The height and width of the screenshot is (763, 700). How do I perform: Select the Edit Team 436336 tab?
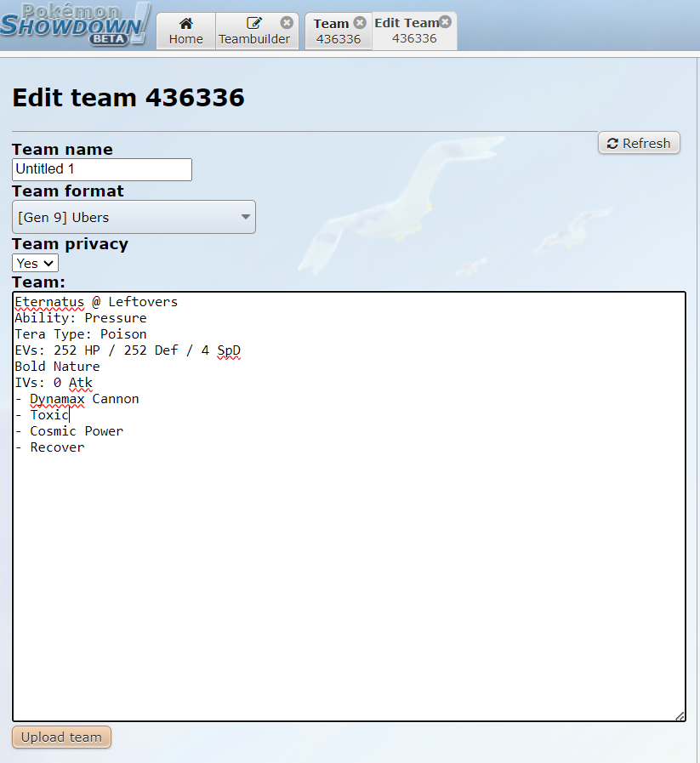408,31
